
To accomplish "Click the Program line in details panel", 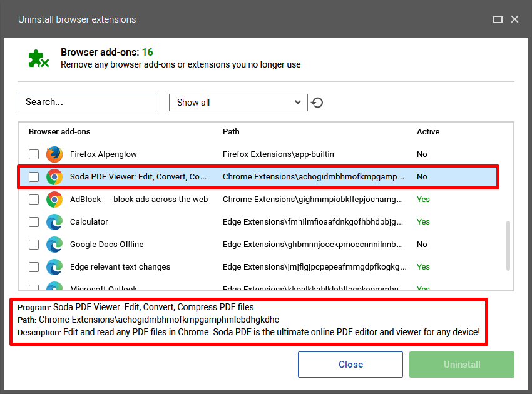I will point(136,307).
